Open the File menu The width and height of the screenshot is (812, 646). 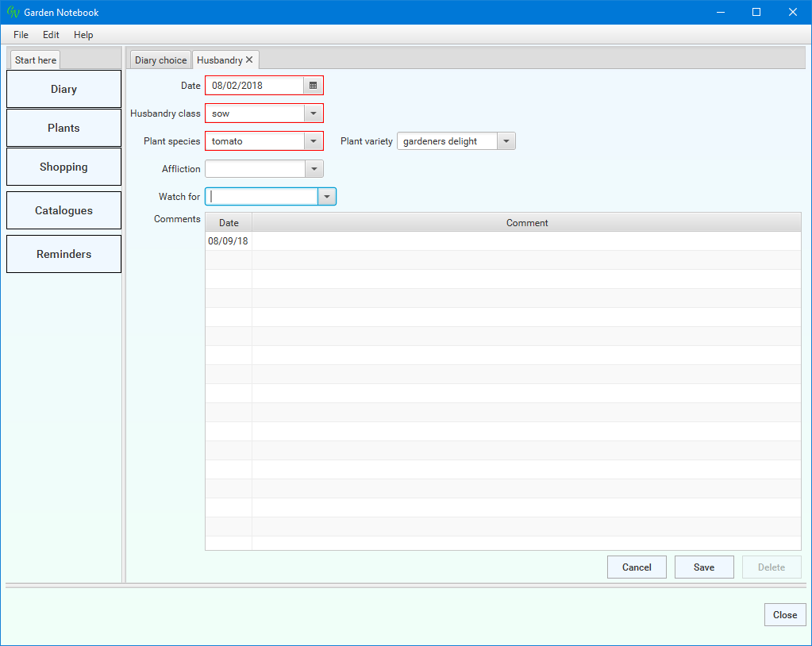tap(21, 35)
